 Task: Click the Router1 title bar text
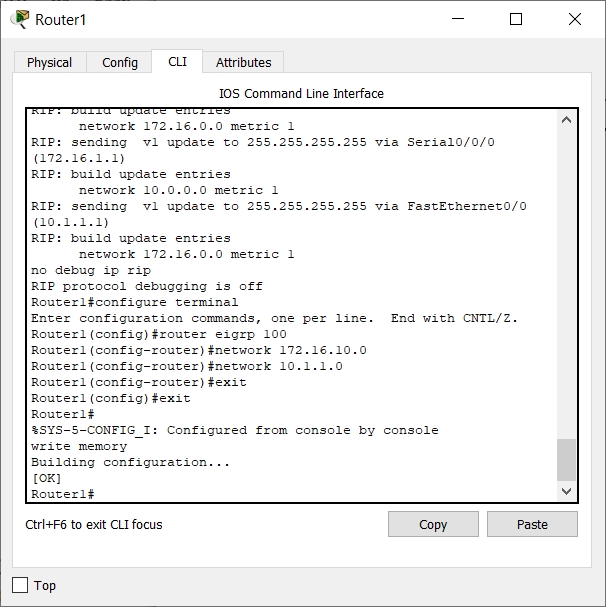click(x=60, y=20)
